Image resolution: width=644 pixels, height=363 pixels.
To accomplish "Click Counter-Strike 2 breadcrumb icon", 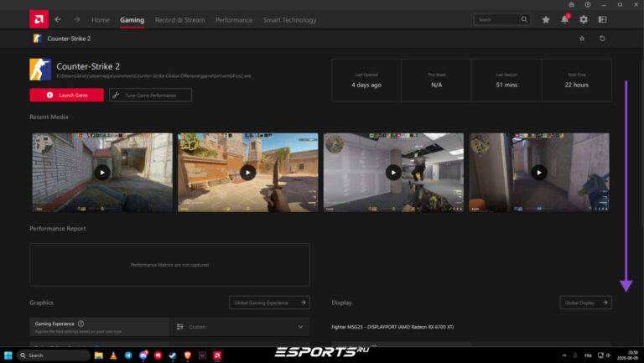I will tap(38, 39).
